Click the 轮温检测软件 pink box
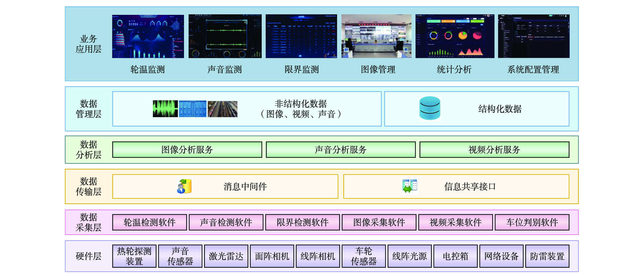 click(x=149, y=222)
